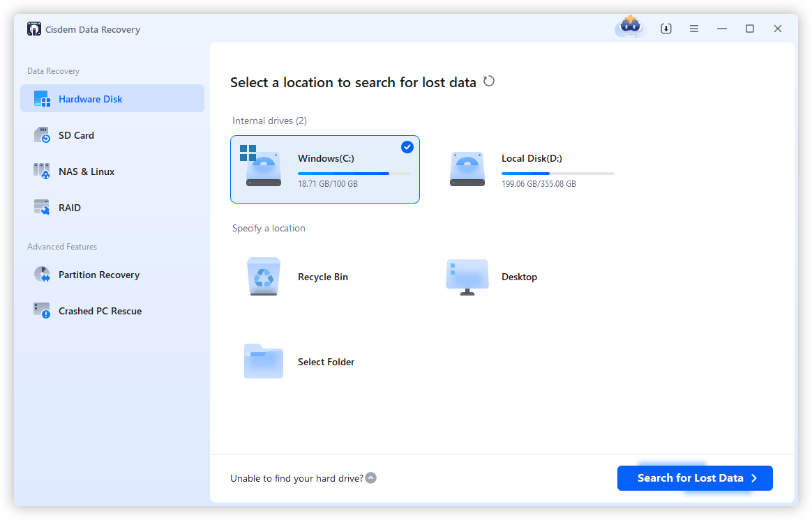Open the Crashed PC Rescue tool
Image resolution: width=812 pixels, height=520 pixels.
pos(100,311)
